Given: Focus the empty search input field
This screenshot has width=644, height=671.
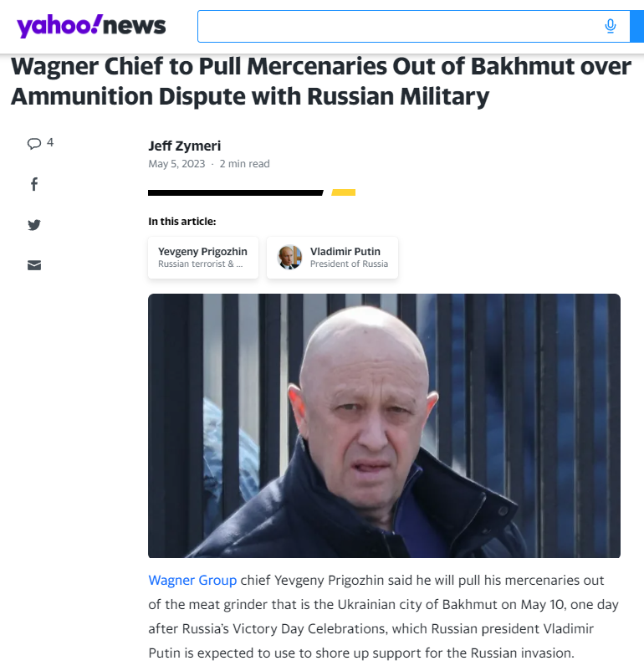Looking at the screenshot, I should [398, 26].
